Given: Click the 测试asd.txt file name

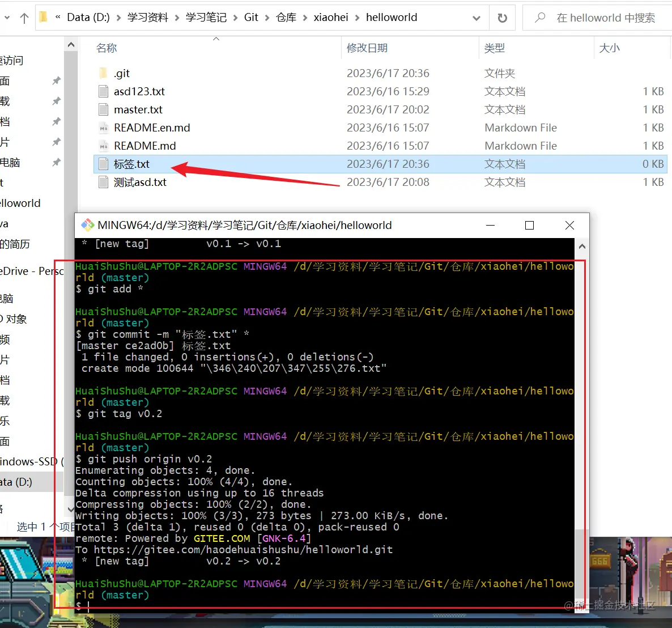Looking at the screenshot, I should coord(140,182).
